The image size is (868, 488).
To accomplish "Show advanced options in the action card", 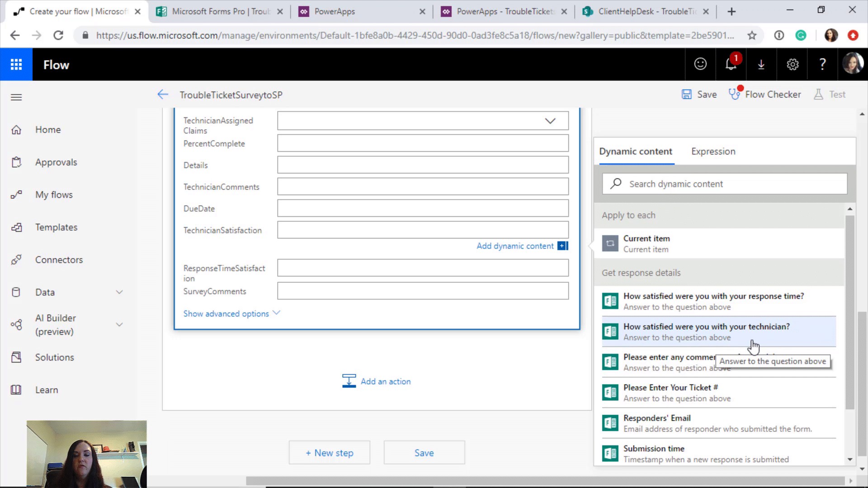I will [231, 314].
